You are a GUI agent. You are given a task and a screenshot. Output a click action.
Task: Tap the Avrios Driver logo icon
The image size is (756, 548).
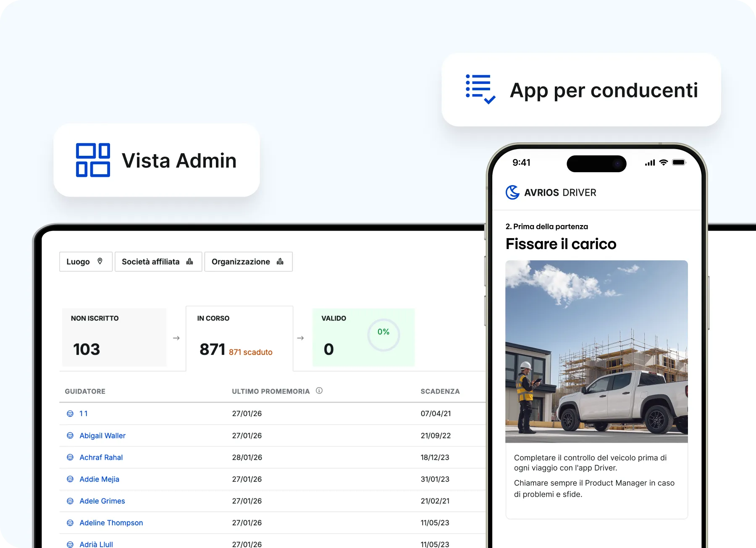point(513,192)
